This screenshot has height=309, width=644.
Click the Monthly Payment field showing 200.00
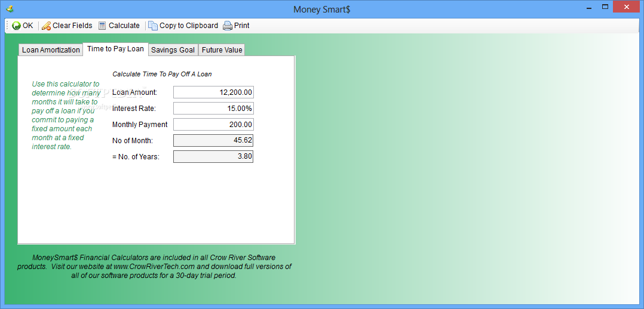coord(214,124)
